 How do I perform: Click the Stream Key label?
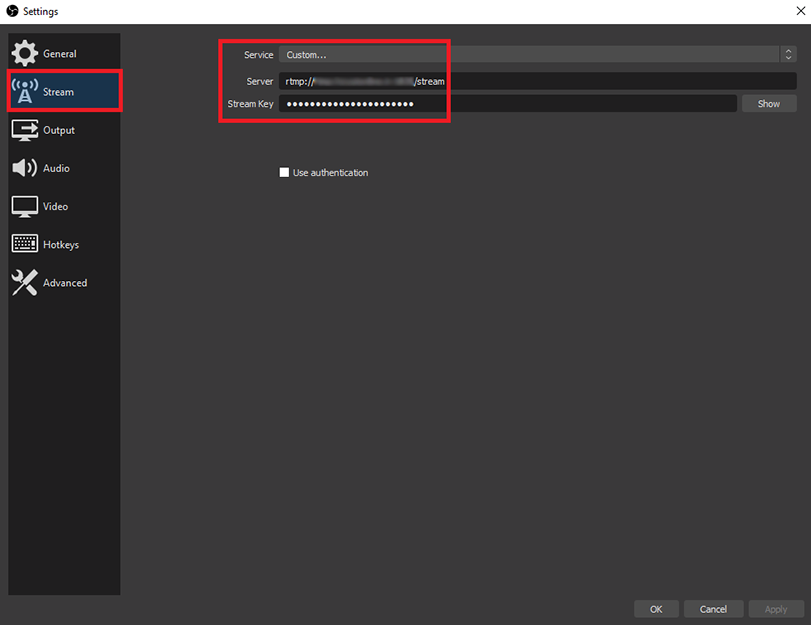click(x=250, y=104)
